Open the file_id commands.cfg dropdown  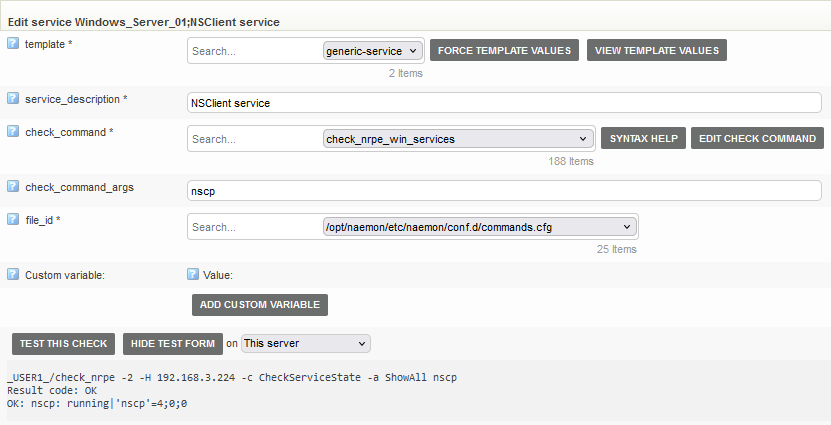(x=479, y=227)
